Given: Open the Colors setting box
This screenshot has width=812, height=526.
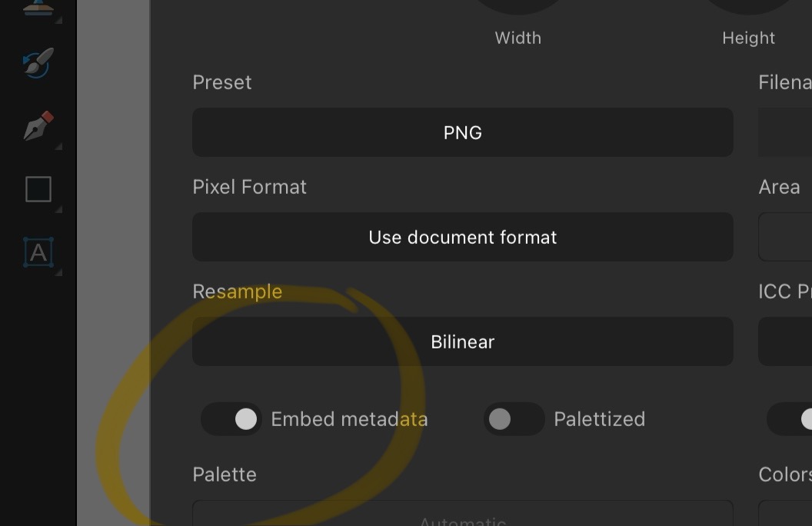Looking at the screenshot, I should click(x=785, y=513).
